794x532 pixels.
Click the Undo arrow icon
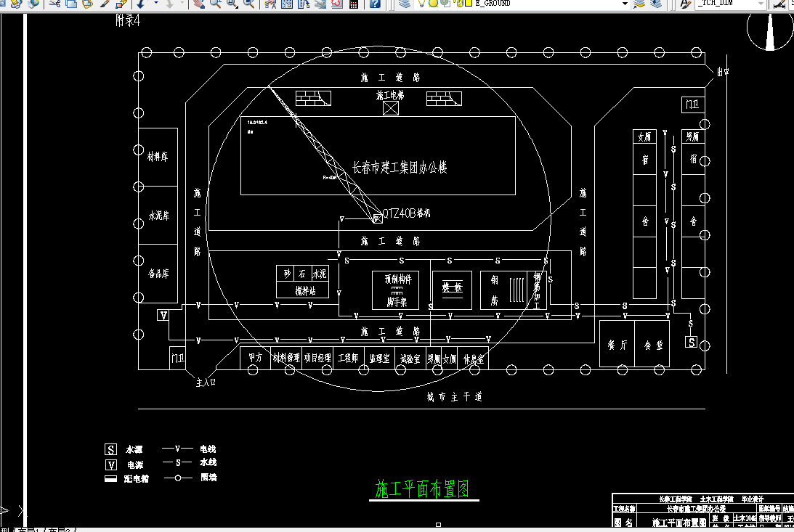[x=139, y=5]
